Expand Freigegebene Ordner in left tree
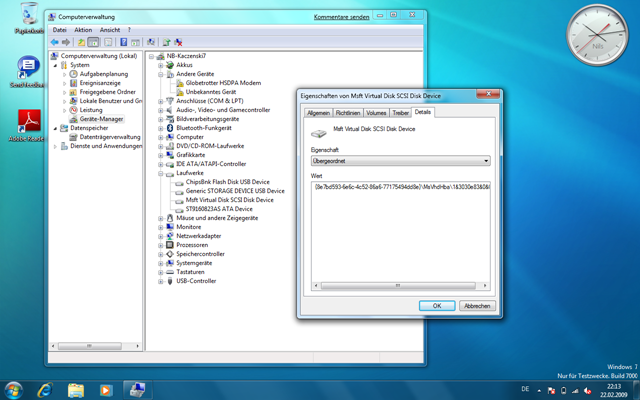 [64, 92]
